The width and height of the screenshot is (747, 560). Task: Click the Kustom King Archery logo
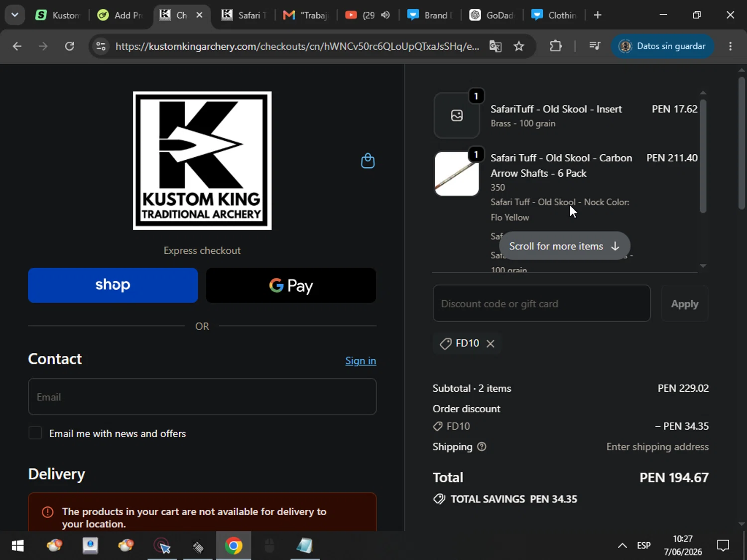202,160
